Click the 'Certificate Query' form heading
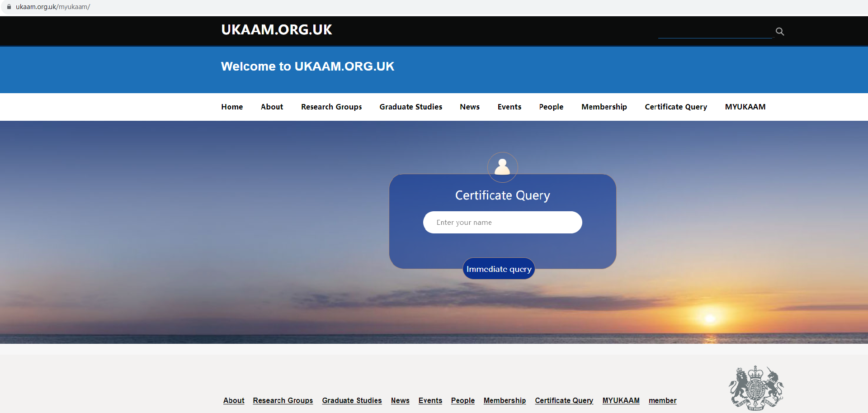 click(x=502, y=195)
